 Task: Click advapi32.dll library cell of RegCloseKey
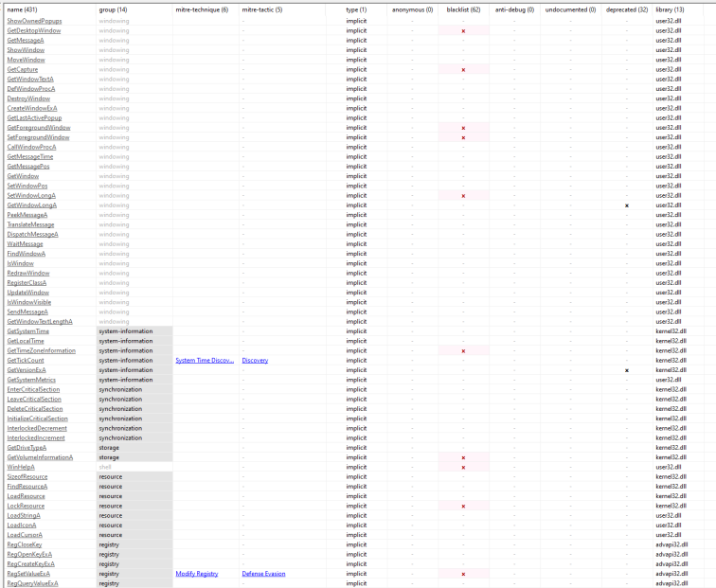tap(671, 544)
